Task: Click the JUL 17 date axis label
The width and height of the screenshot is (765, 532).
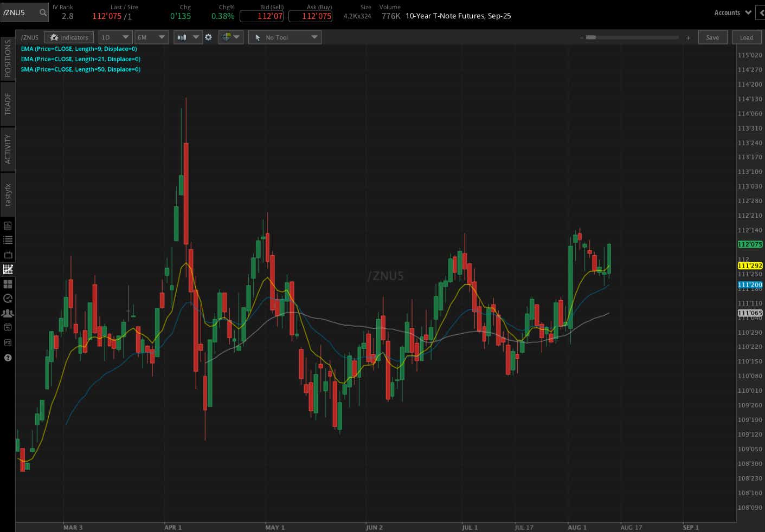Action: pyautogui.click(x=524, y=527)
